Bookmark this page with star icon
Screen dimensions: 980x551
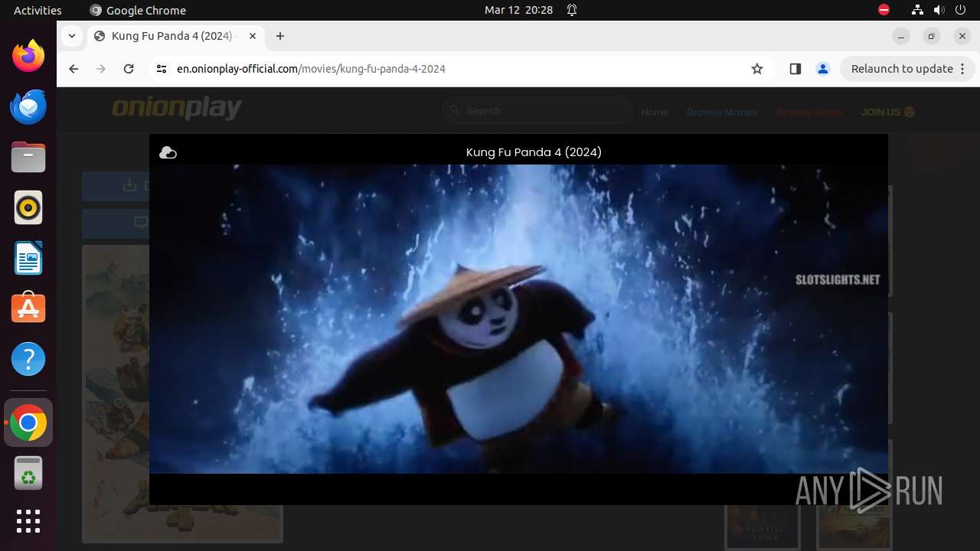757,69
